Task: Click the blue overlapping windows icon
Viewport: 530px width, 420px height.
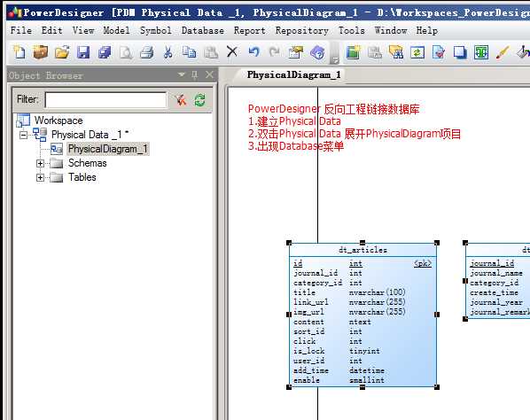Action: 460,52
